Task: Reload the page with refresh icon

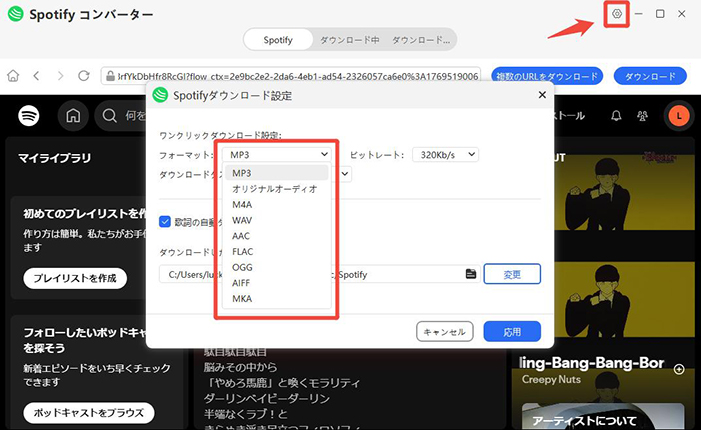Action: pyautogui.click(x=84, y=76)
